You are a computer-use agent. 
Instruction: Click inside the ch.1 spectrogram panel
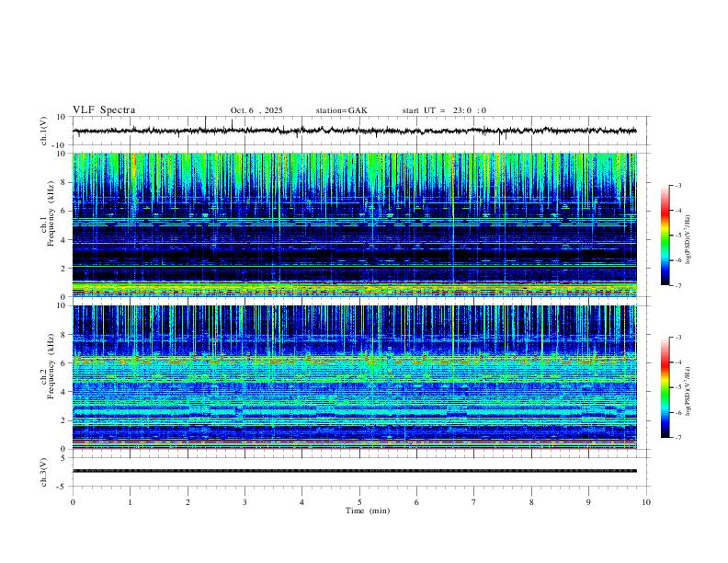tap(355, 224)
